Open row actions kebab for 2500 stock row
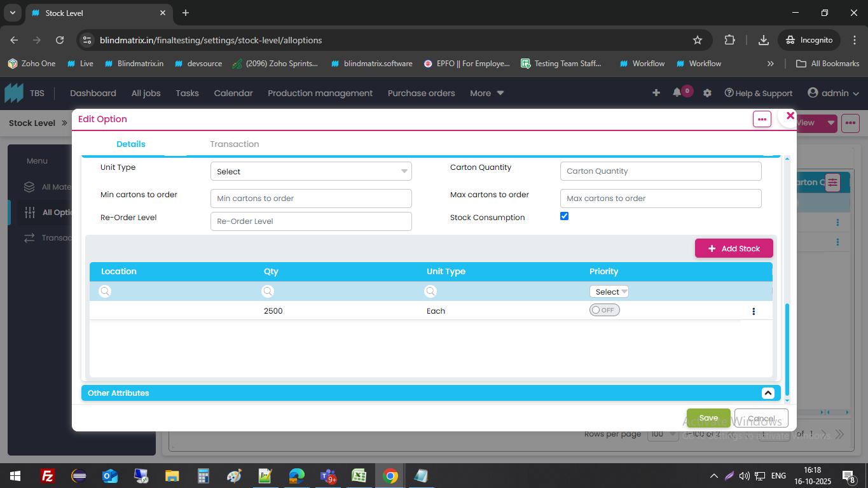The height and width of the screenshot is (488, 868). [754, 311]
